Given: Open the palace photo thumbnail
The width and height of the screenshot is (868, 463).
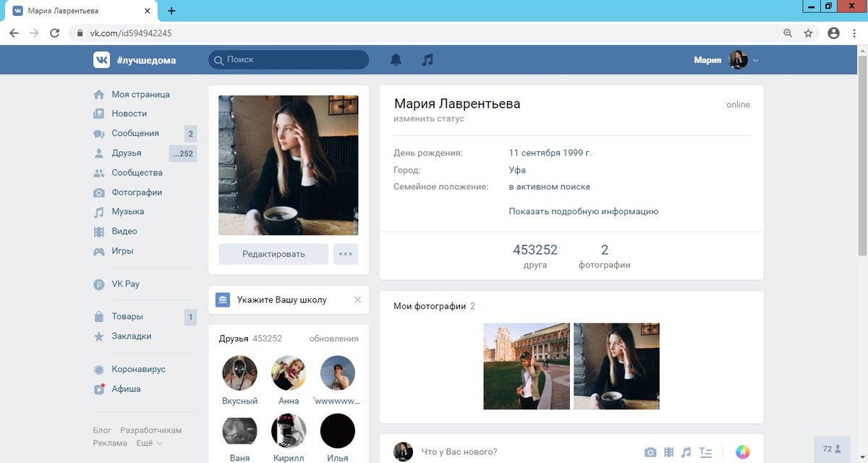Looking at the screenshot, I should coord(527,366).
